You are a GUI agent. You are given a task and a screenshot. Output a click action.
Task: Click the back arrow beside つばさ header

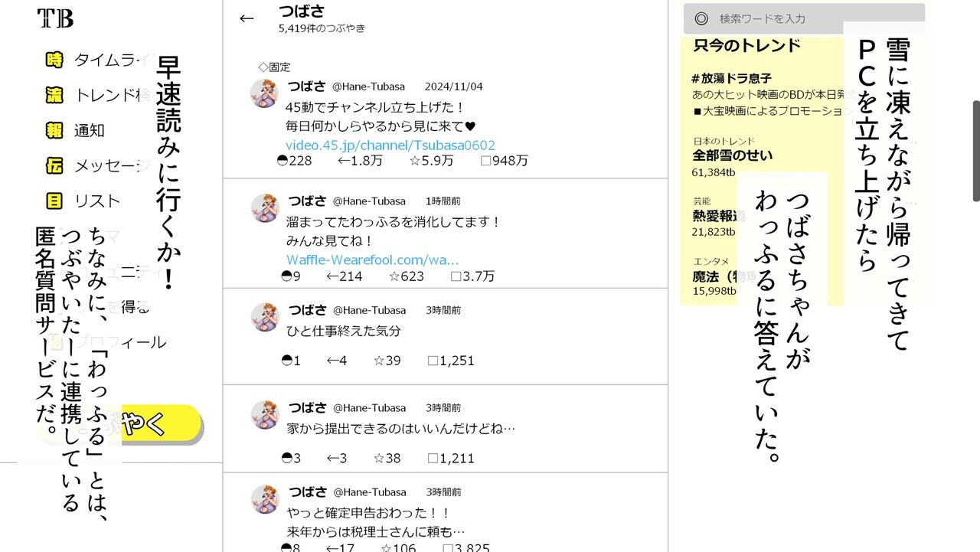click(247, 18)
